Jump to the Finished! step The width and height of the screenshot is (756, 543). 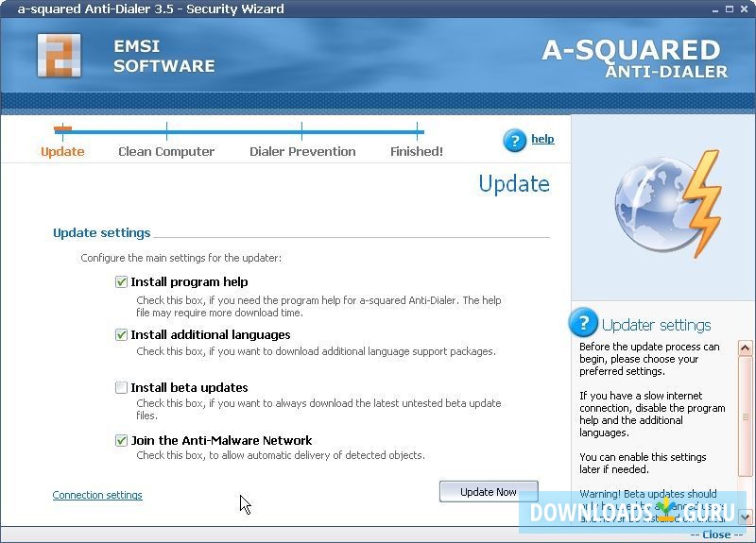(417, 151)
